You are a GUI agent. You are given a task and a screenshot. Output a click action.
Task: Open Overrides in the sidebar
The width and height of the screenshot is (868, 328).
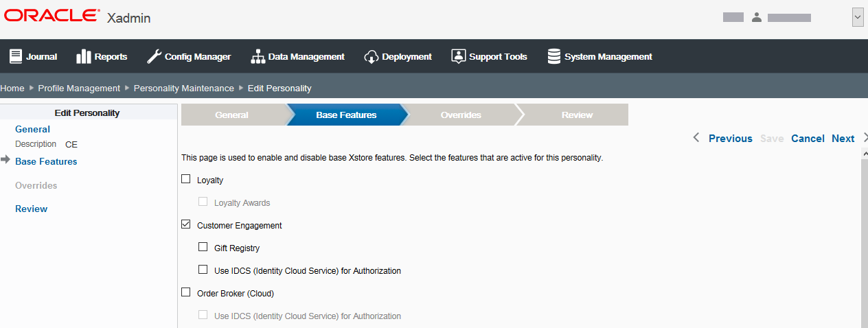point(36,185)
